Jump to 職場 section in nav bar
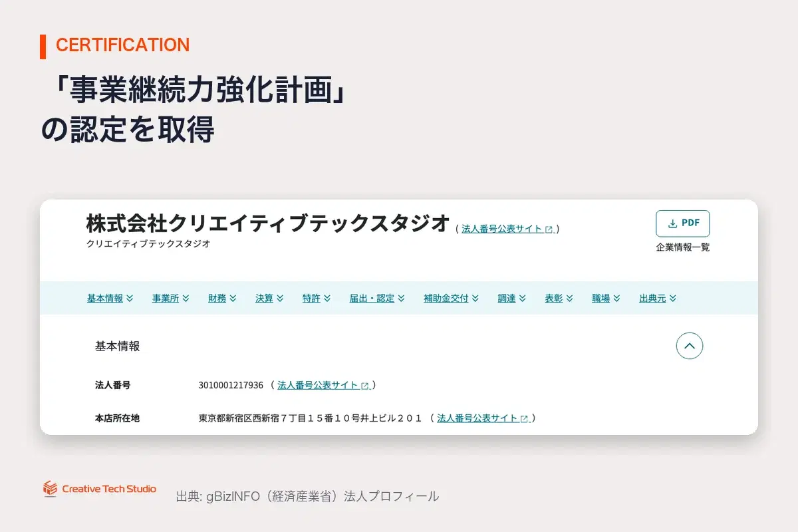The height and width of the screenshot is (532, 798). 606,299
